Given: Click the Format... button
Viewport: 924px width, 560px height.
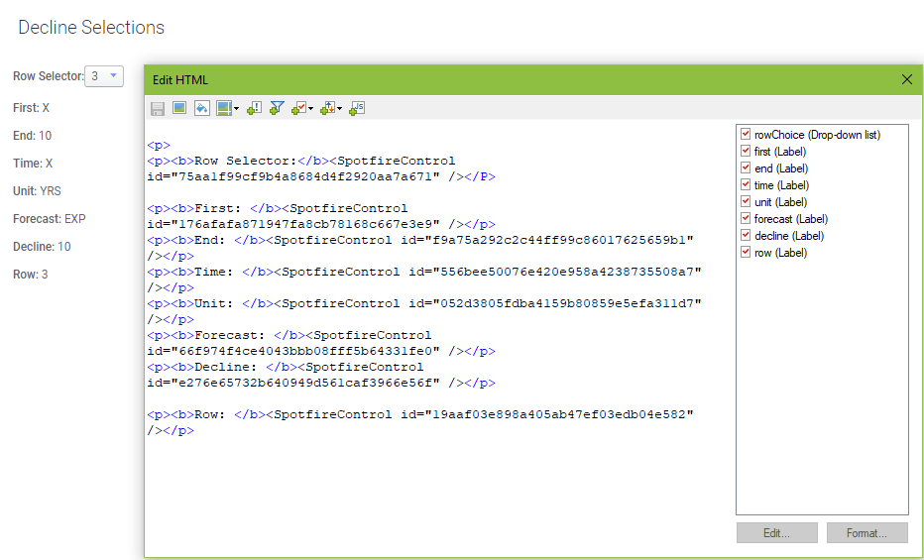Looking at the screenshot, I should click(x=866, y=533).
